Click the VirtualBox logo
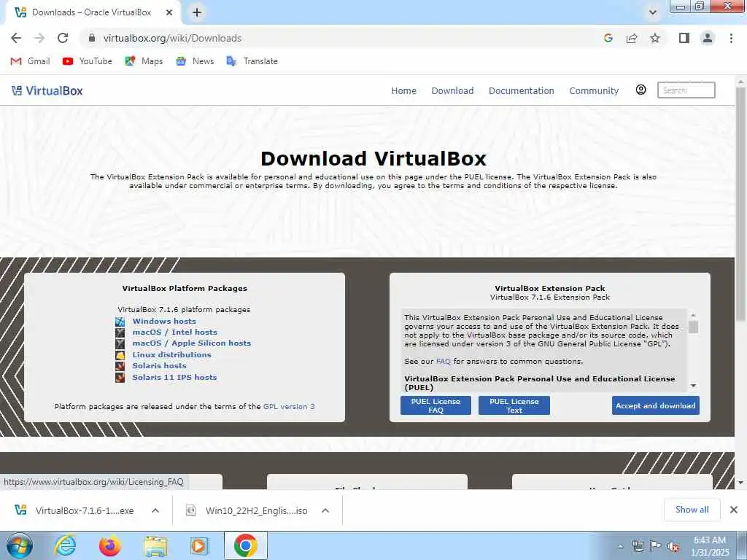Image resolution: width=747 pixels, height=560 pixels. 47,90
